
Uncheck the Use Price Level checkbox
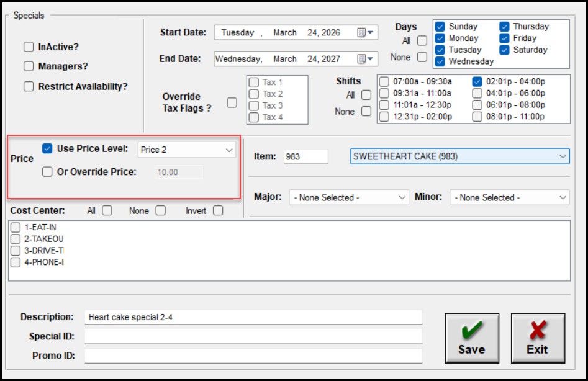(47, 149)
